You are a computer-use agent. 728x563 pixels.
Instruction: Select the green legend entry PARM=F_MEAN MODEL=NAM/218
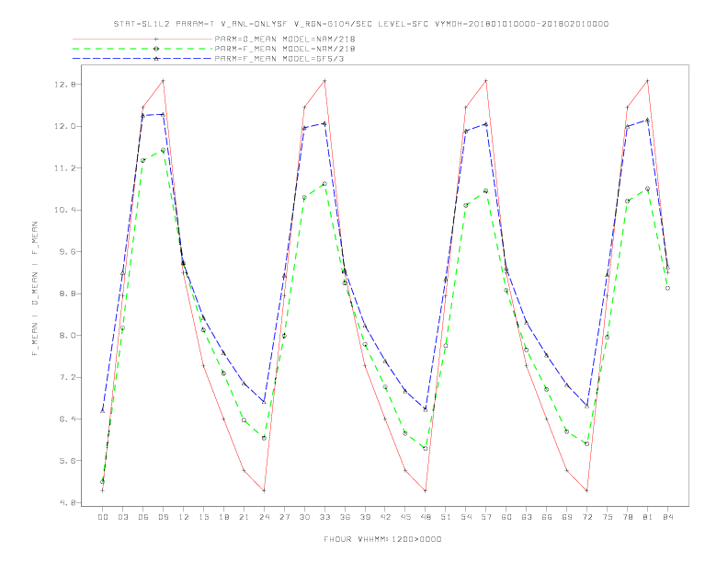click(x=285, y=49)
